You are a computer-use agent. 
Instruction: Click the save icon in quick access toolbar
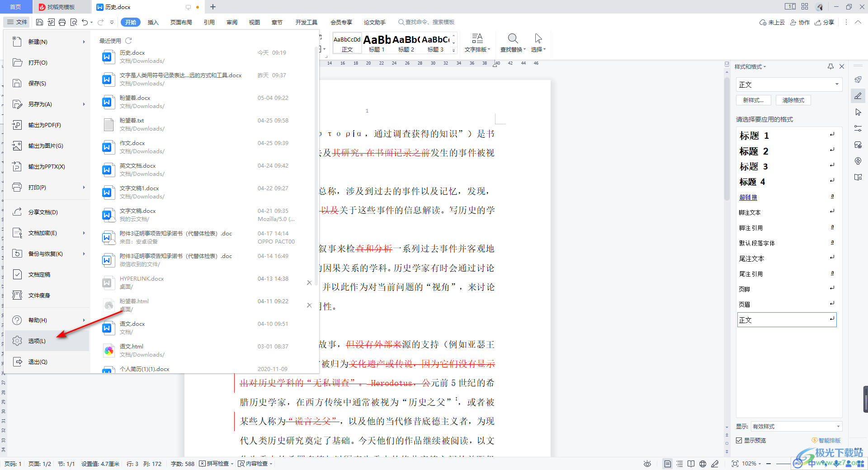coord(39,22)
